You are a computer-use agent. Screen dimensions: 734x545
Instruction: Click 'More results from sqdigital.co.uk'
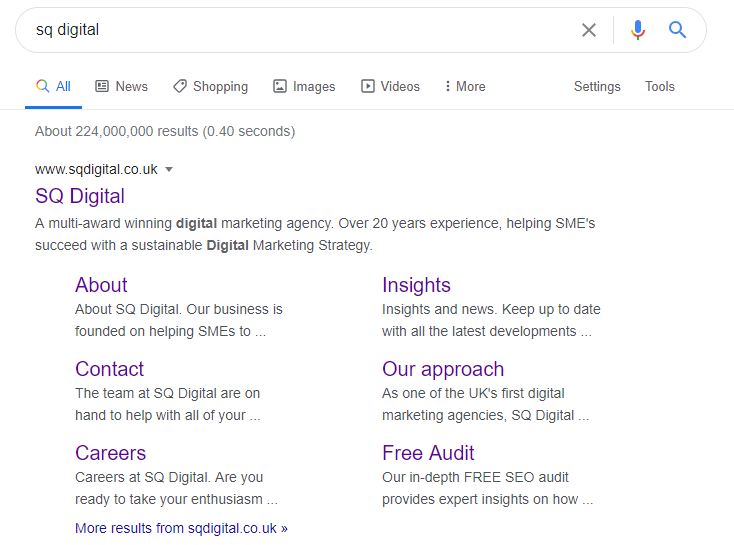coord(181,528)
